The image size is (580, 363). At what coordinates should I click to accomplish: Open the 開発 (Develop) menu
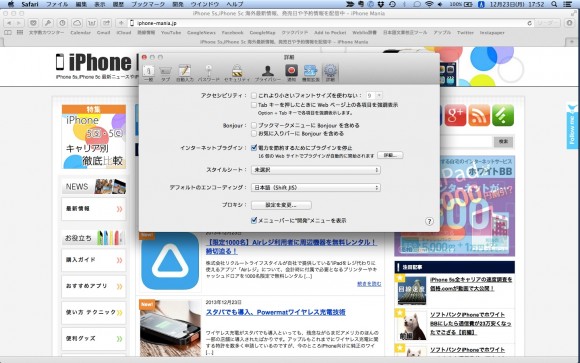tap(178, 4)
